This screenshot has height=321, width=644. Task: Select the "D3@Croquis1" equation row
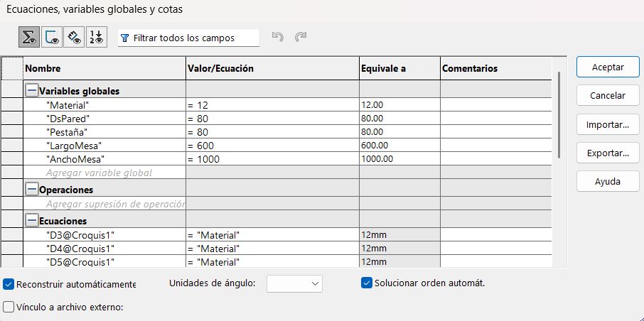104,235
